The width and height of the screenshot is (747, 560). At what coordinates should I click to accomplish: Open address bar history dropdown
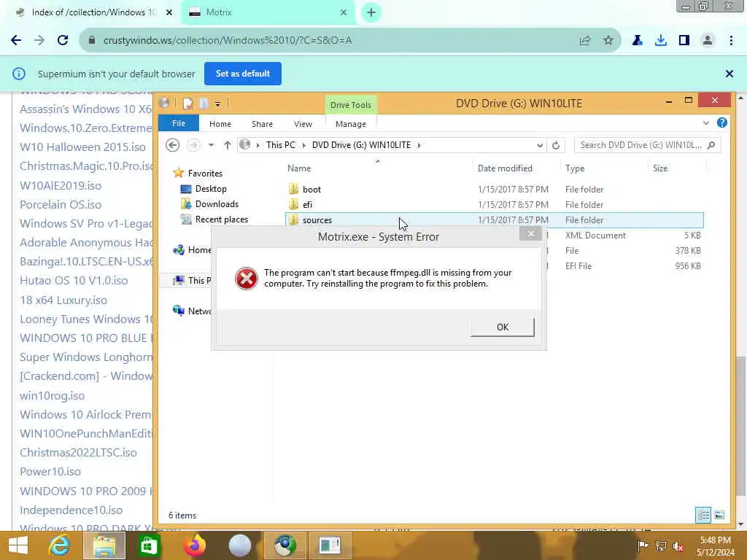click(540, 145)
